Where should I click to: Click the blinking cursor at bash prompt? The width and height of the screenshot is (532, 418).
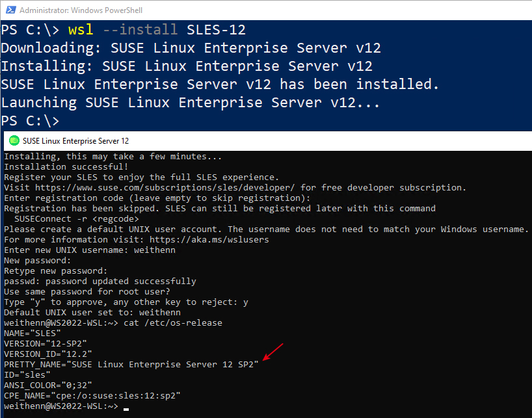tap(126, 409)
